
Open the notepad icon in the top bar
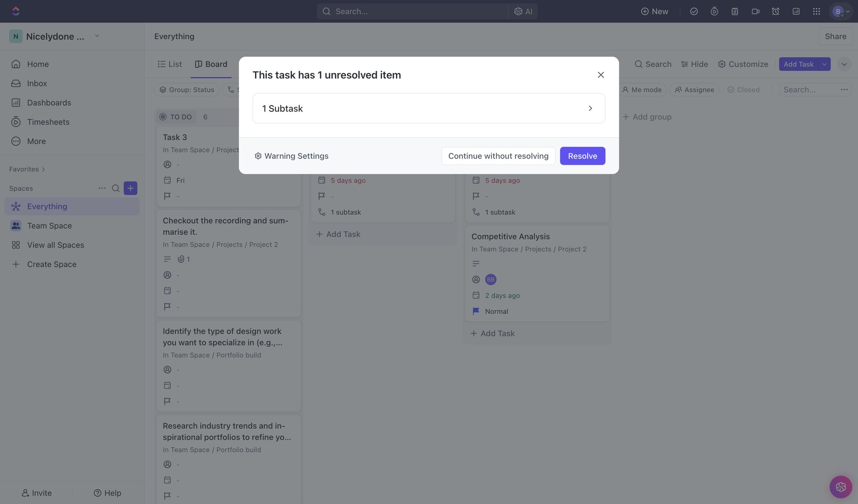point(734,11)
